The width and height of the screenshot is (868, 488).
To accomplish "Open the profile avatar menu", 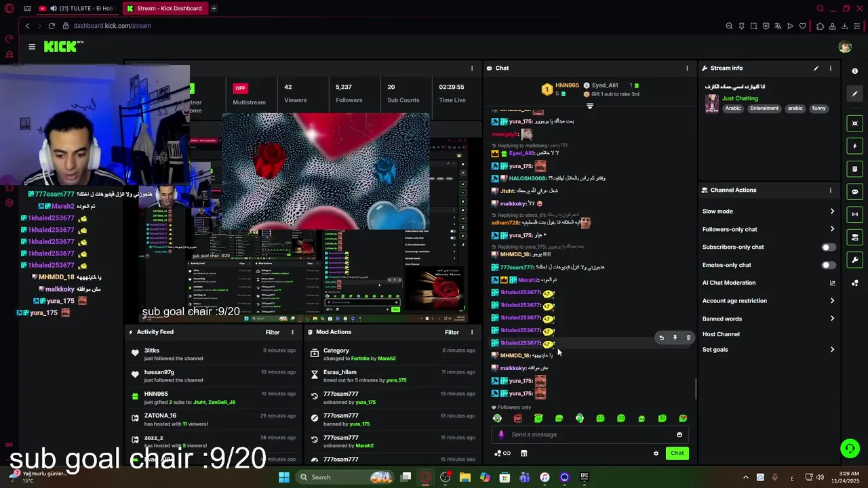I will pyautogui.click(x=844, y=47).
